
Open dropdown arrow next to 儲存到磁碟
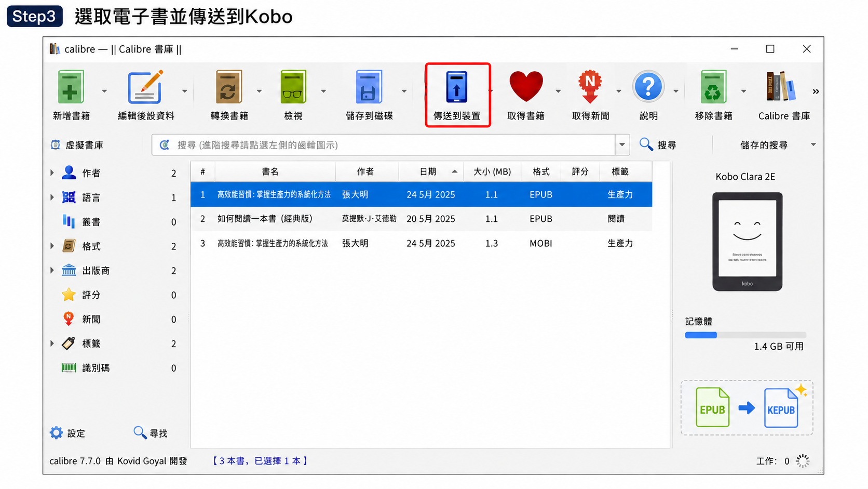404,91
